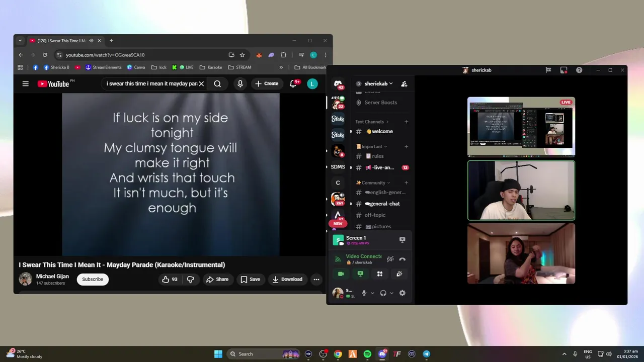644x362 pixels.
Task: Open Chrome three-dot menu
Action: pyautogui.click(x=325, y=55)
